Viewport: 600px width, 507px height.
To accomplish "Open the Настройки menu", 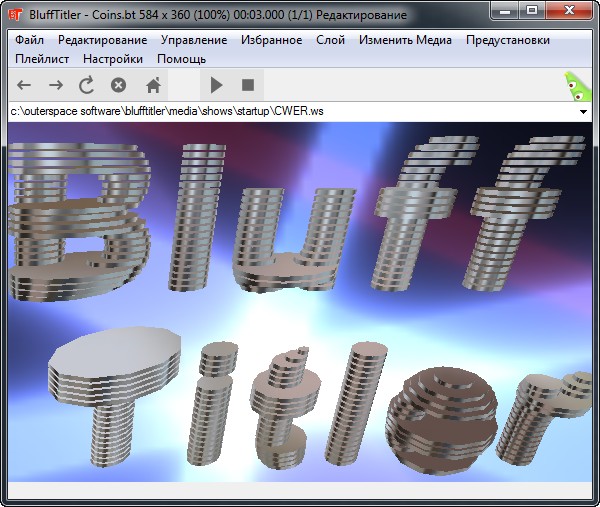I will coord(106,59).
